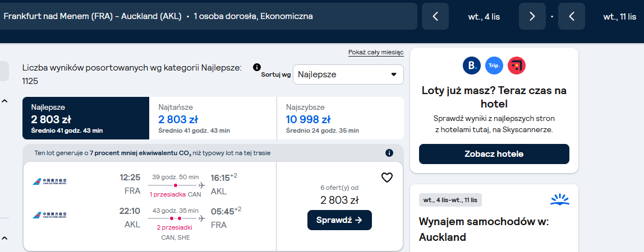Image resolution: width=644 pixels, height=252 pixels.
Task: Save flight with heart icon
Action: click(x=387, y=178)
